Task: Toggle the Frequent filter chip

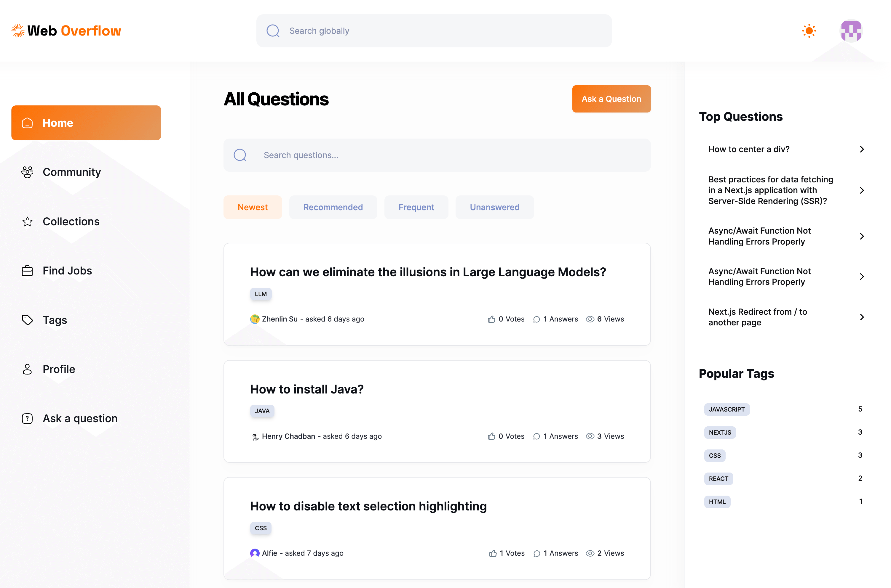Action: coord(416,207)
